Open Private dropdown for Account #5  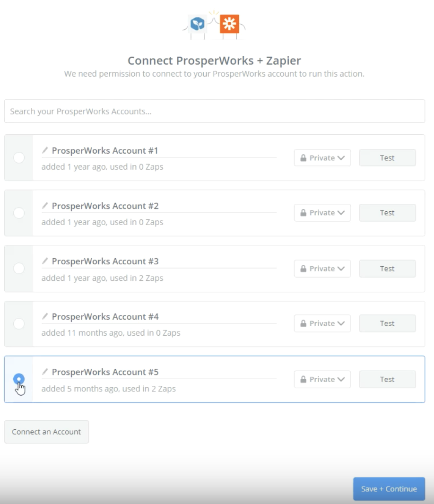pos(322,379)
